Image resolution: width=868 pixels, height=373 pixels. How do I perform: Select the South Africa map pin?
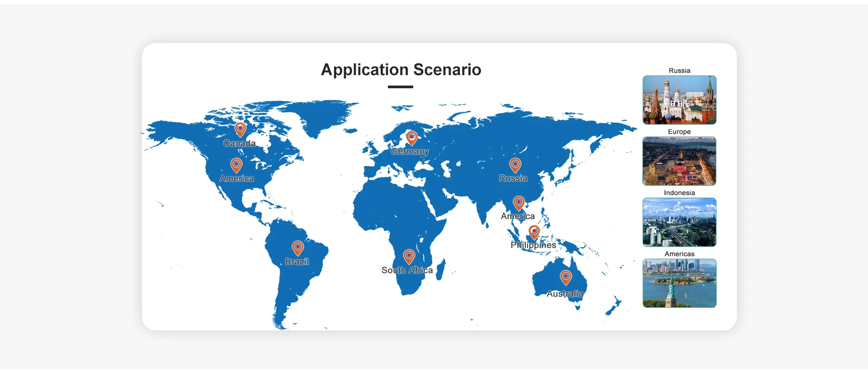[x=409, y=256]
